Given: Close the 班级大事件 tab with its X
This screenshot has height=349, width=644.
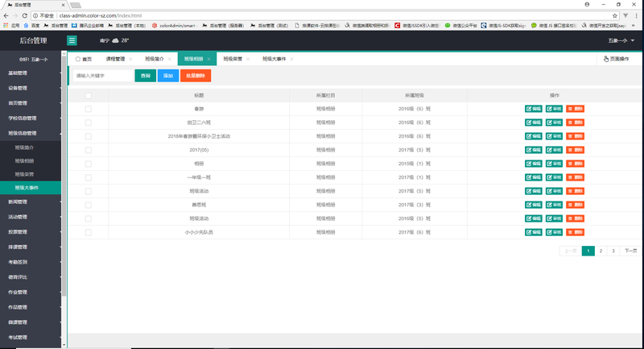Looking at the screenshot, I should pos(291,59).
